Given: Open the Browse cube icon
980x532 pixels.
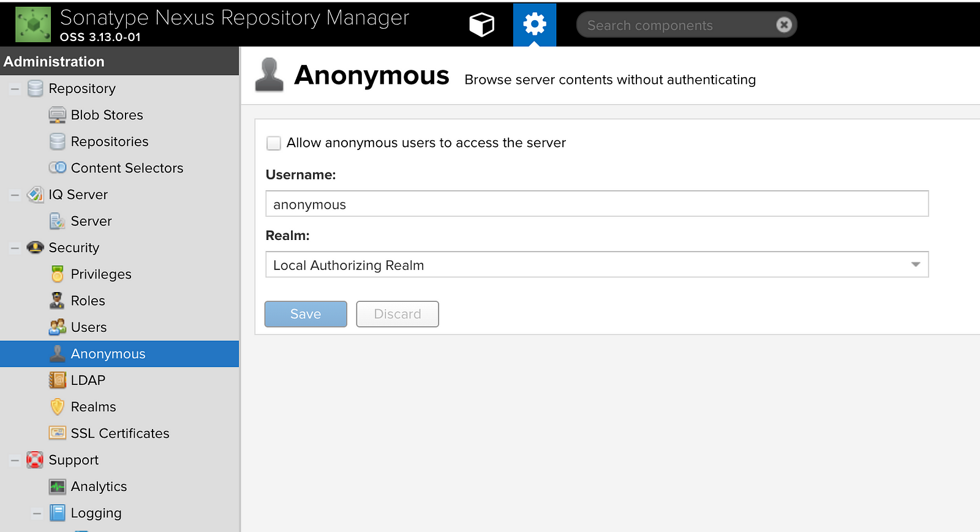Looking at the screenshot, I should (x=481, y=24).
